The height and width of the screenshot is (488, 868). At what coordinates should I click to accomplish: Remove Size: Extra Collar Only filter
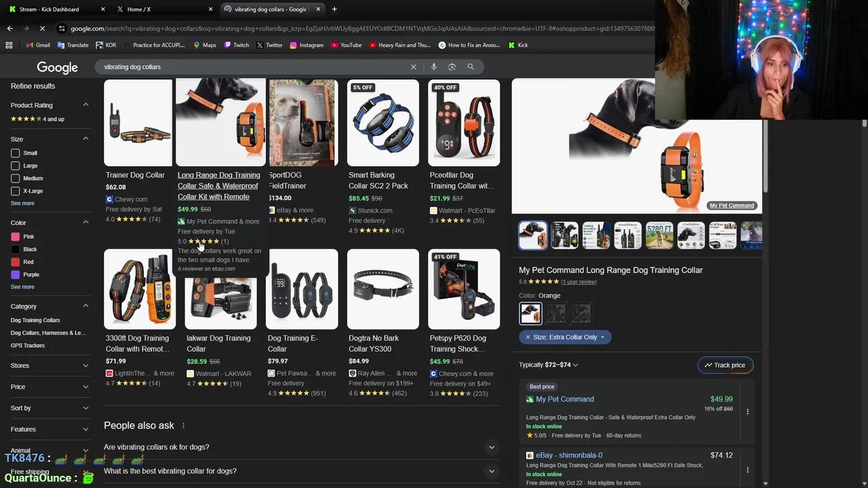pyautogui.click(x=528, y=337)
